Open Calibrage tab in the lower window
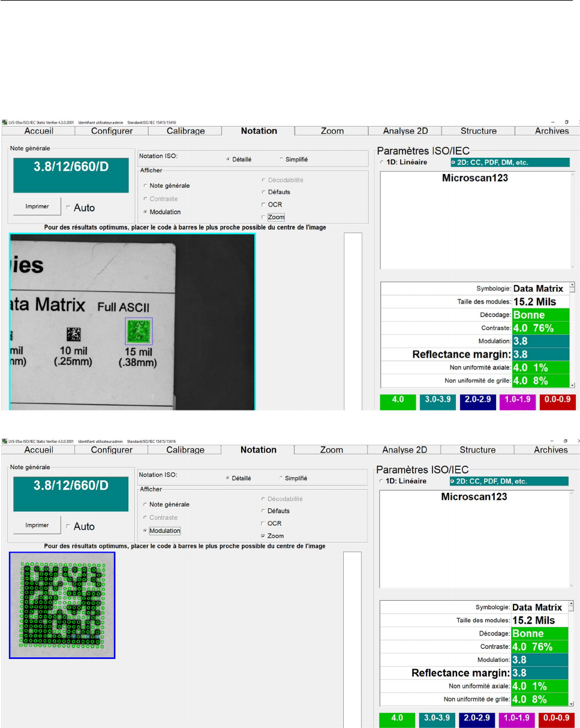 [x=185, y=450]
